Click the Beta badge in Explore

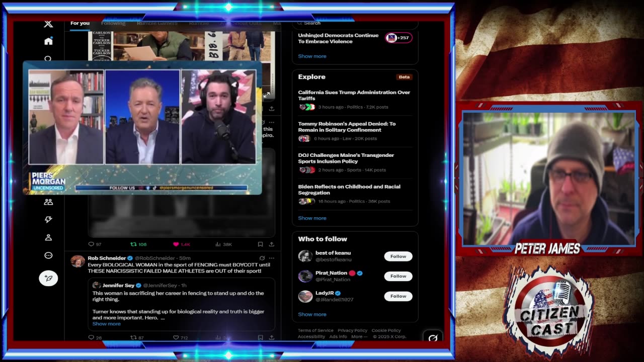pyautogui.click(x=404, y=77)
